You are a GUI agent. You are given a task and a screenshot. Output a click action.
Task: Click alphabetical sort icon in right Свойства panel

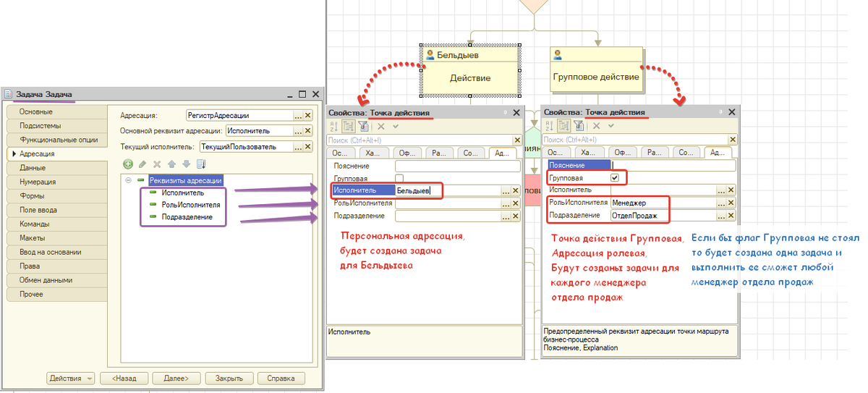550,125
